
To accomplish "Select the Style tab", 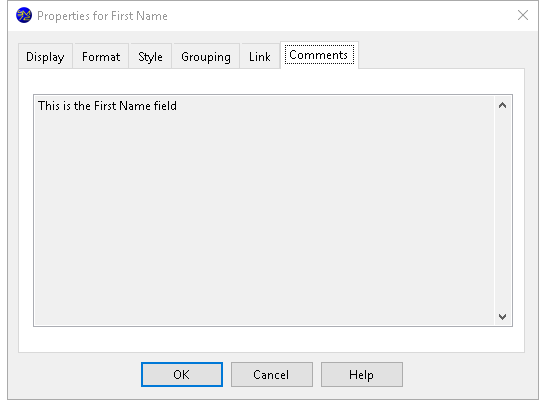I will pyautogui.click(x=150, y=56).
